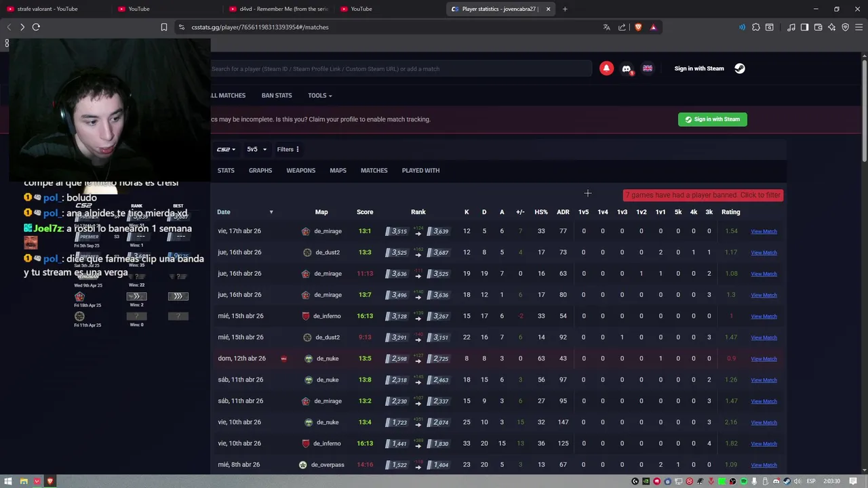View Match for de_overpass 14:16 game

[x=764, y=465]
